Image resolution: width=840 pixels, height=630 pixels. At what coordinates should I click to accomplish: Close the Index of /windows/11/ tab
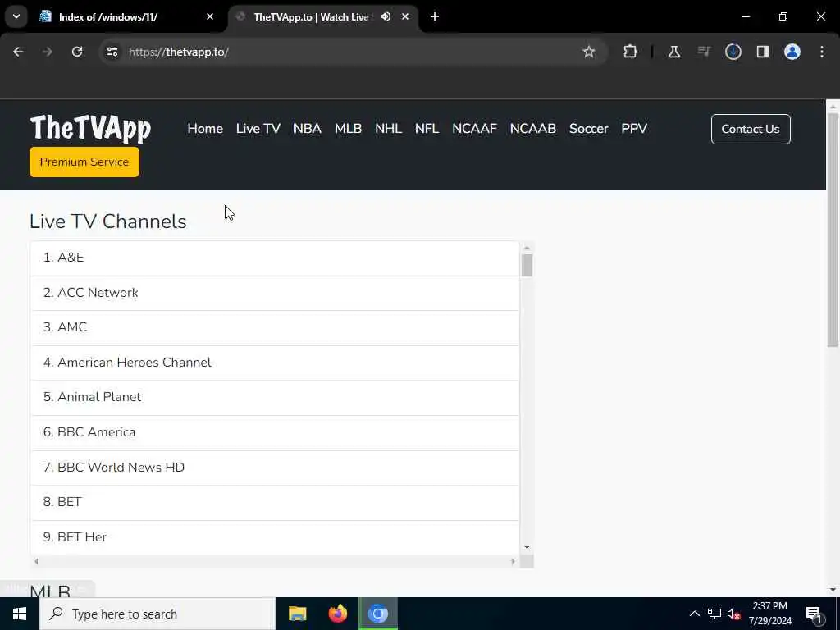click(210, 16)
